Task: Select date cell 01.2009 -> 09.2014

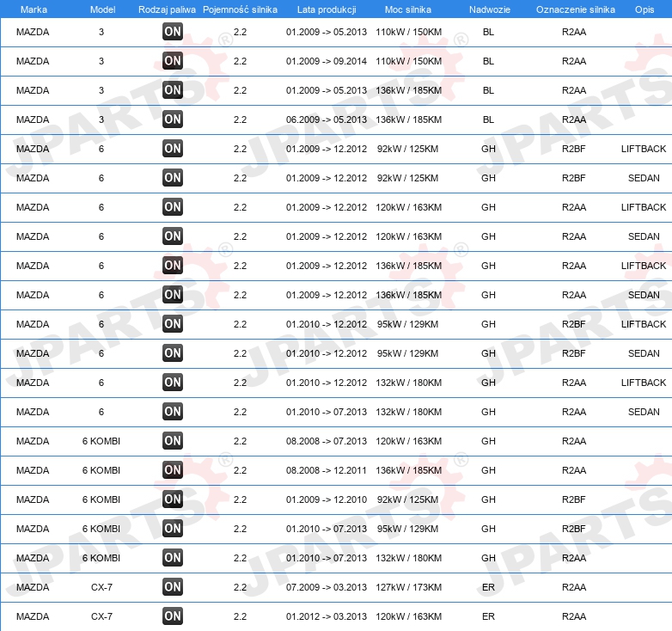Action: click(327, 61)
